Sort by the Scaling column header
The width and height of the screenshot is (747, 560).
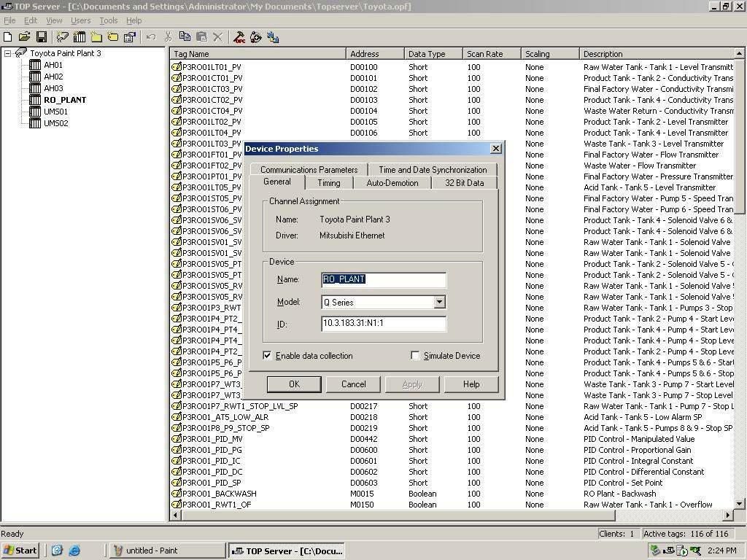click(550, 54)
